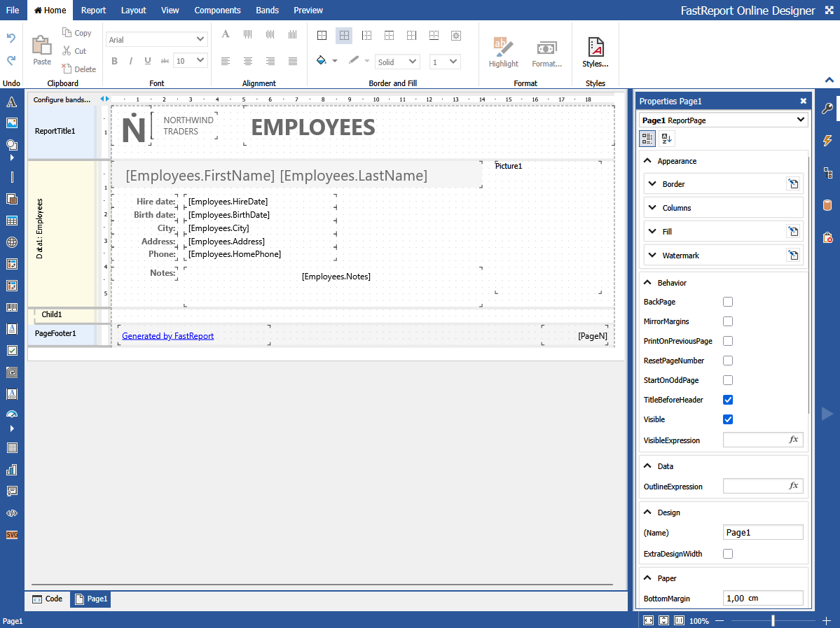This screenshot has width=840, height=628.
Task: Uncheck the TitleBeforeHeader checkbox
Action: 728,400
